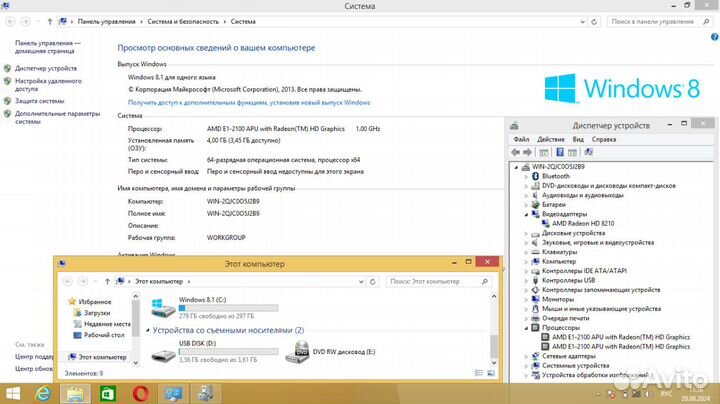Open address bar dropdown in System window
The image size is (720, 404).
582,22
